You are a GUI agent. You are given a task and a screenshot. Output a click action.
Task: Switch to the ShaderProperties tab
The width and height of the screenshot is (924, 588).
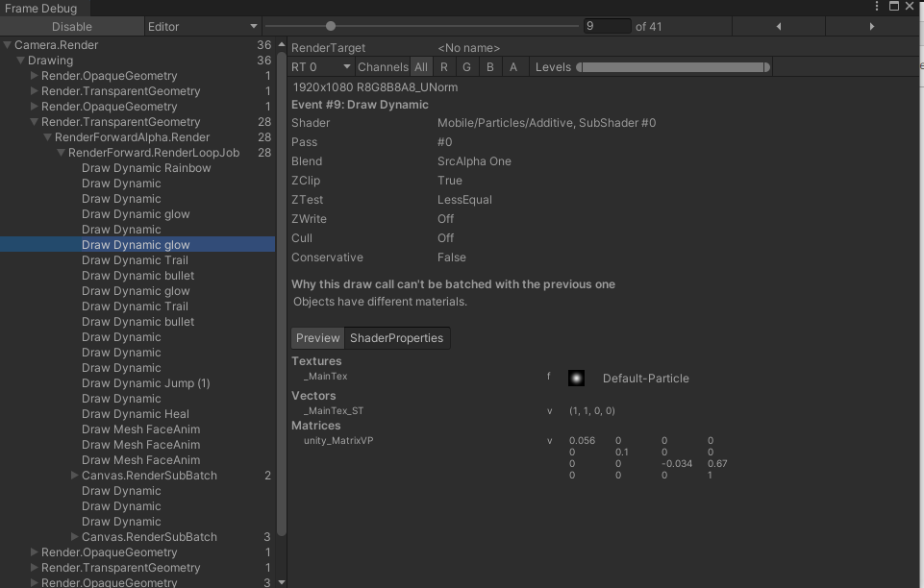396,337
